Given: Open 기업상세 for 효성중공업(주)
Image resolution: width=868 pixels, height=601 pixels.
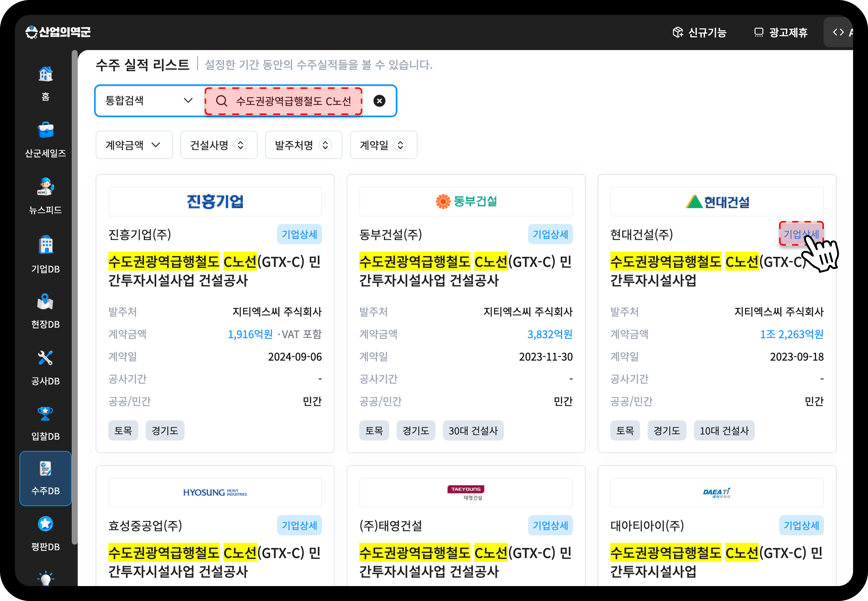Looking at the screenshot, I should click(x=300, y=525).
